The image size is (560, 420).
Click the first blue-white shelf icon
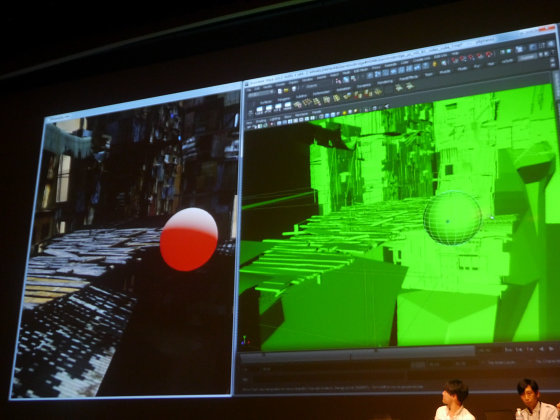(259, 110)
